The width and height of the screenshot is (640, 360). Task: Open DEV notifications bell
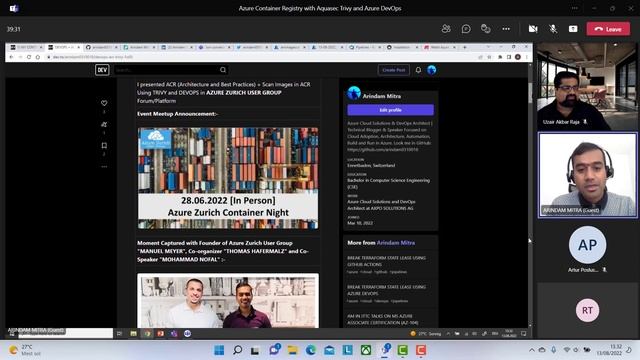pos(418,70)
